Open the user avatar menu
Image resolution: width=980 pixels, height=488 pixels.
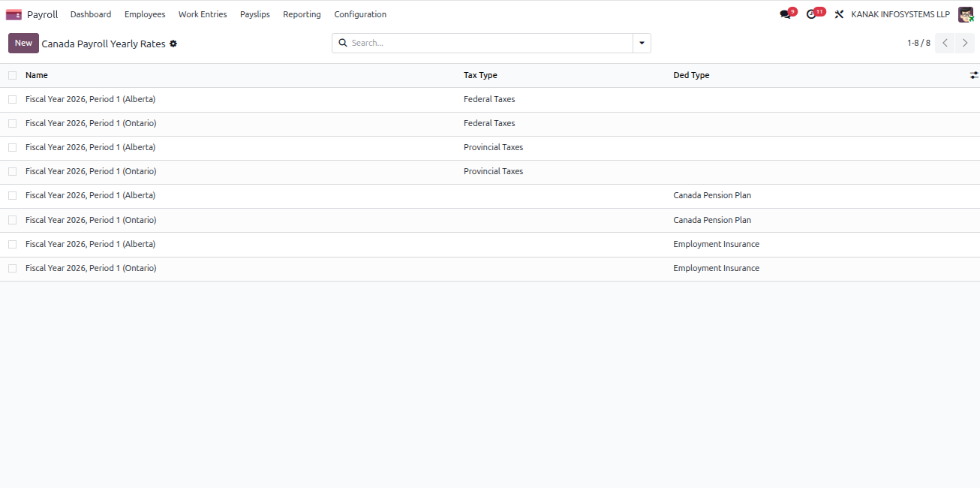966,14
